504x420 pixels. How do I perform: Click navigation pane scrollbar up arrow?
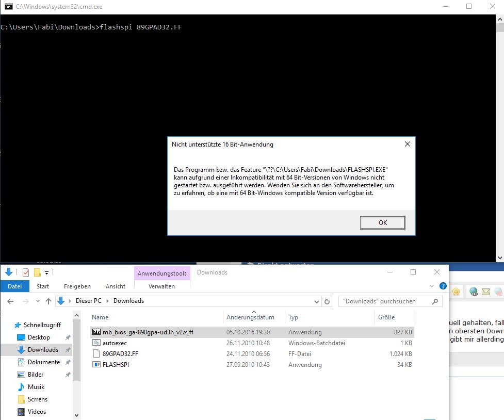pyautogui.click(x=76, y=315)
